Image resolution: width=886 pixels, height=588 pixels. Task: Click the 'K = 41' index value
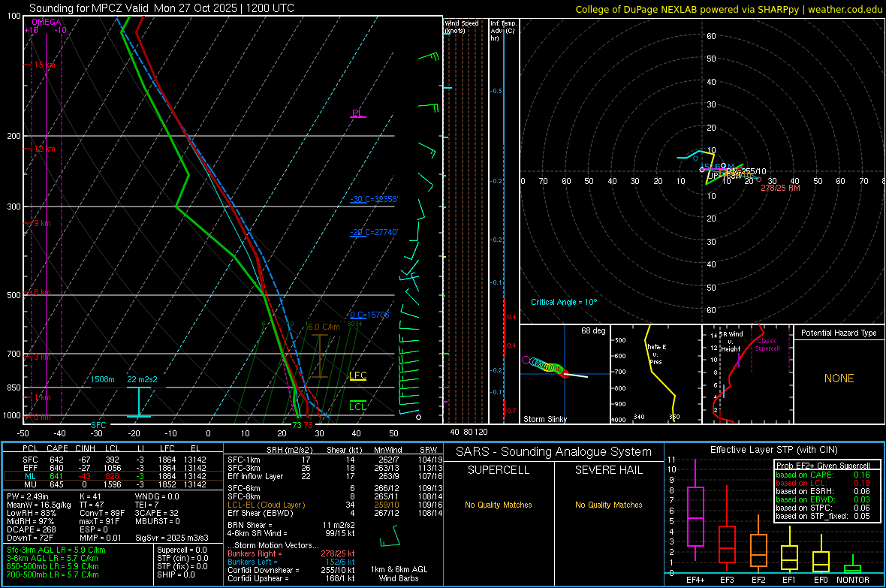click(x=90, y=496)
